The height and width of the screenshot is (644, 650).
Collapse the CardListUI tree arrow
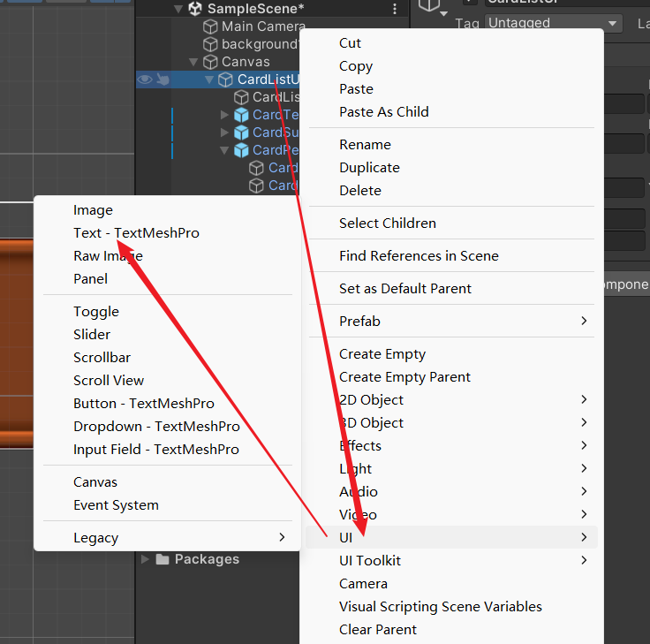[x=209, y=80]
